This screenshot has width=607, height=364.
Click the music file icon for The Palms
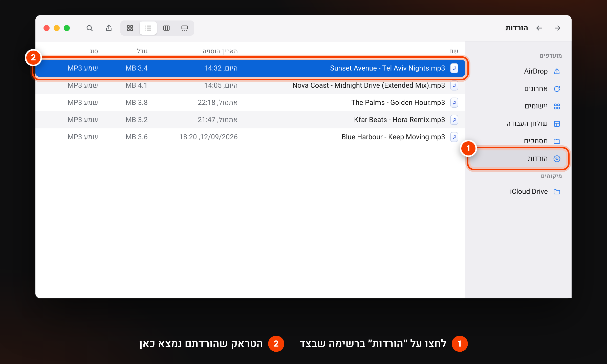tap(454, 103)
